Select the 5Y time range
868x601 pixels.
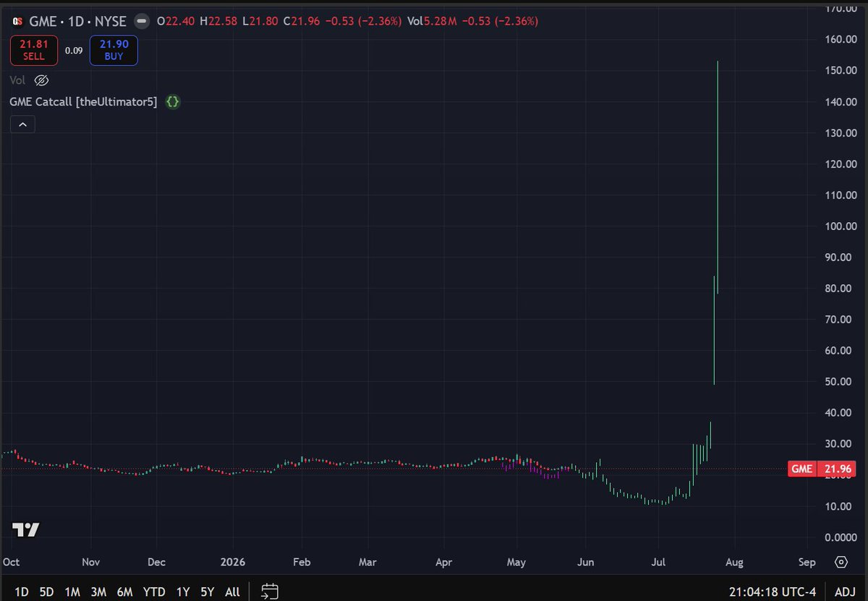click(207, 592)
